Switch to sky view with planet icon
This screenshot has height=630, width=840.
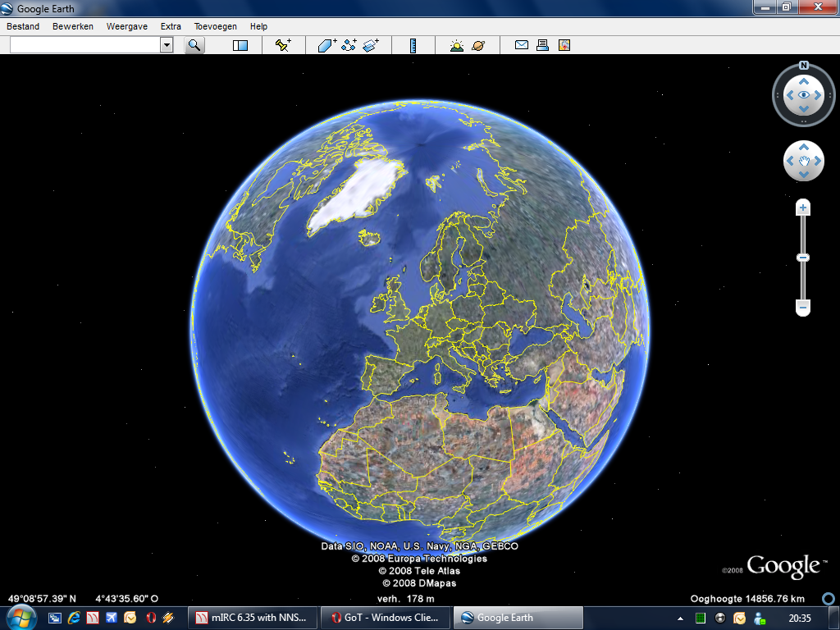click(478, 45)
